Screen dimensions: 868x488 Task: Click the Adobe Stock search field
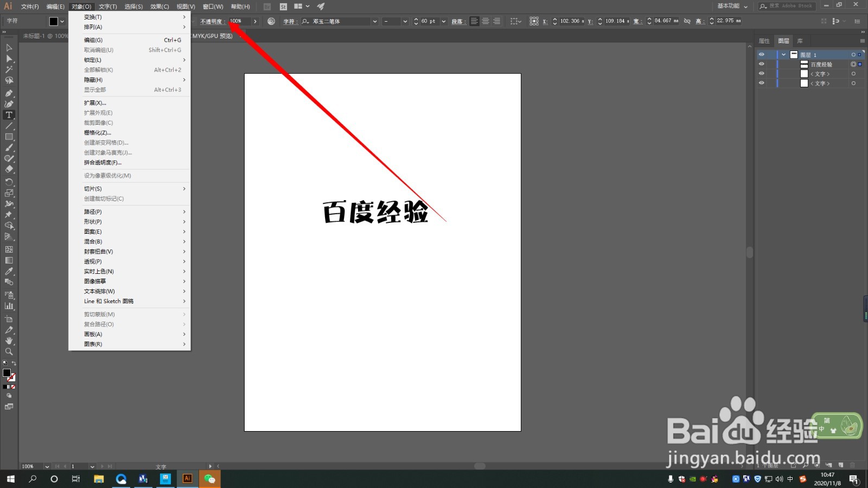787,6
